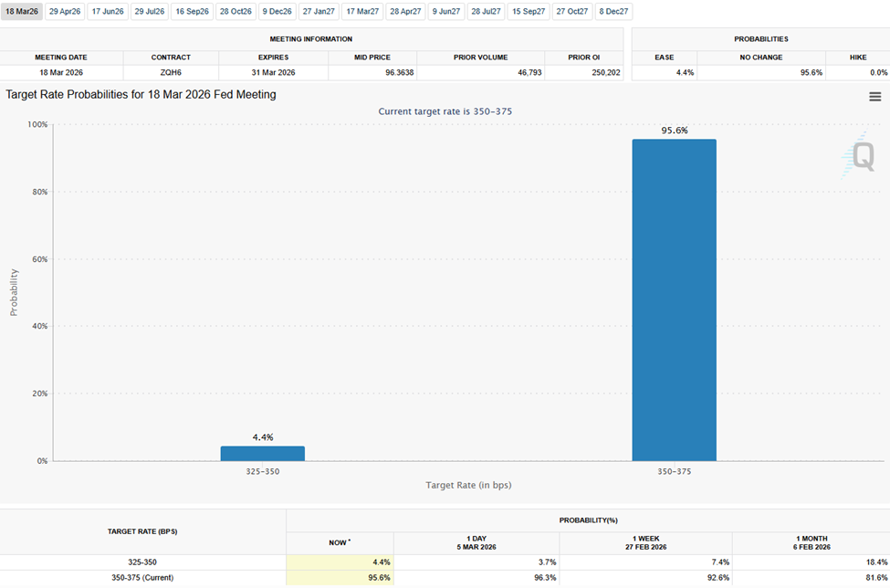The height and width of the screenshot is (588, 890).
Task: Select the 350-375 (Current) table row
Action: (x=143, y=578)
